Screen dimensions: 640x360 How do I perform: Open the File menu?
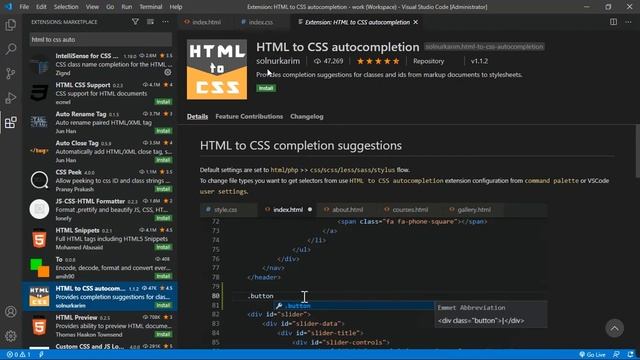[x=24, y=7]
